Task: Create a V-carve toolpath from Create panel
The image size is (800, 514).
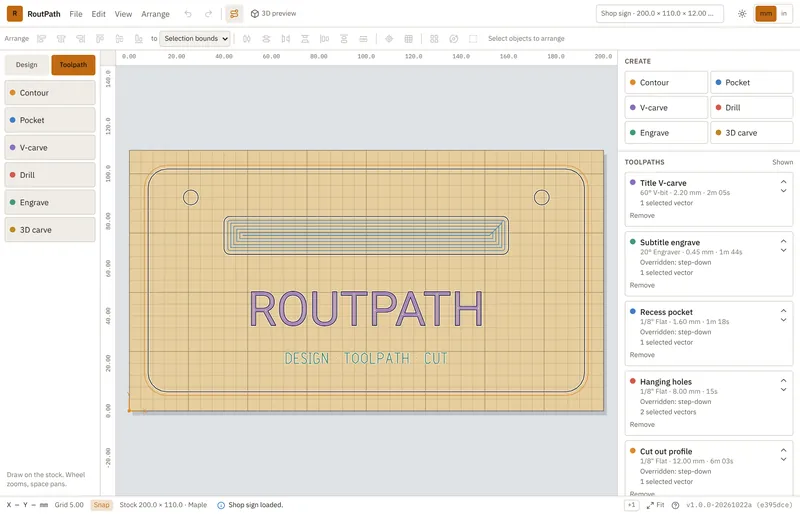Action: (x=666, y=108)
